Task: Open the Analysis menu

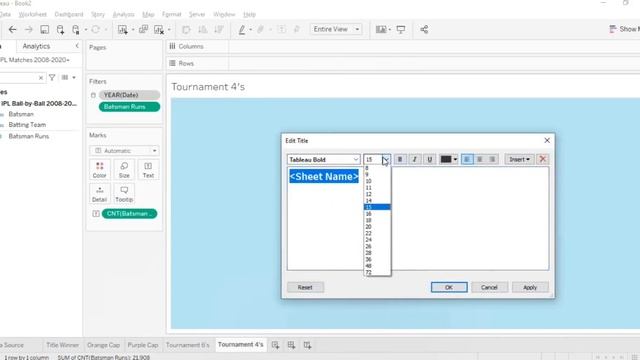Action: [x=124, y=14]
